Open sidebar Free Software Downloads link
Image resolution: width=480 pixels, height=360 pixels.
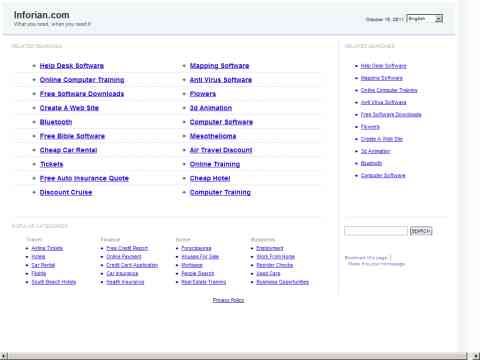tap(391, 115)
